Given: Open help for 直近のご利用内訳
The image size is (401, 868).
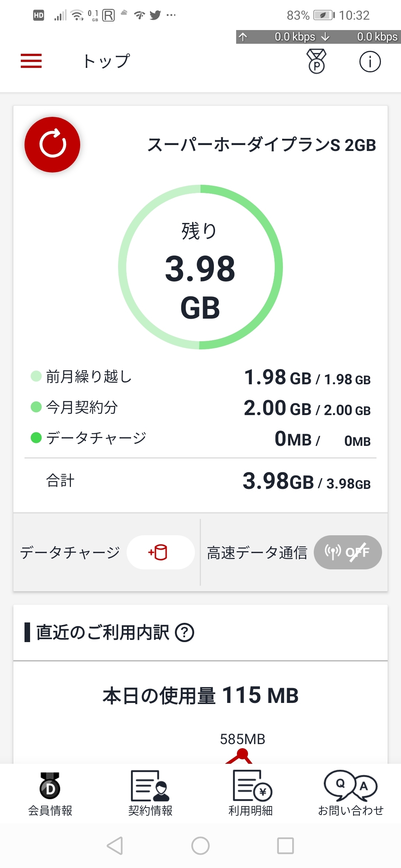Looking at the screenshot, I should (x=185, y=632).
